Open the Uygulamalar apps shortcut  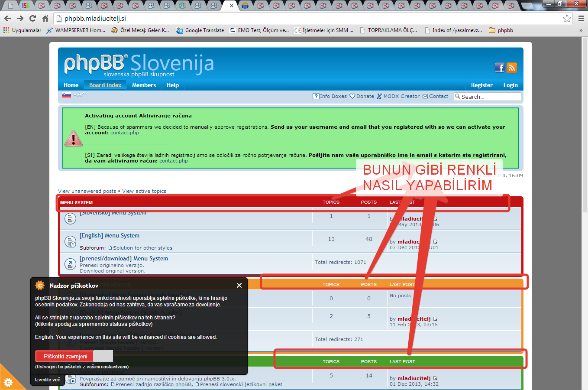coord(22,30)
